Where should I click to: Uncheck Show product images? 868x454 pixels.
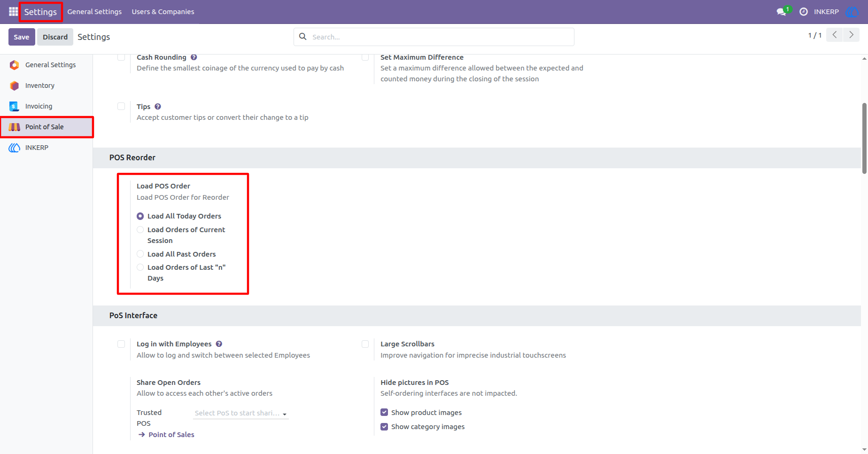click(384, 412)
